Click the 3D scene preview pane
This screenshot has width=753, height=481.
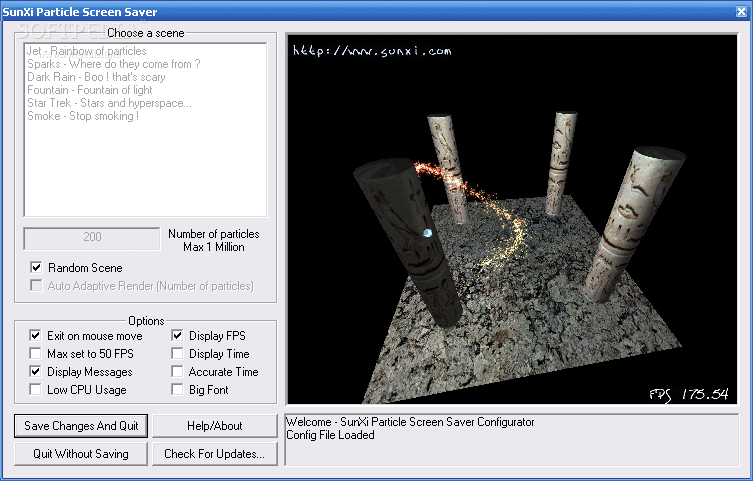pyautogui.click(x=512, y=219)
